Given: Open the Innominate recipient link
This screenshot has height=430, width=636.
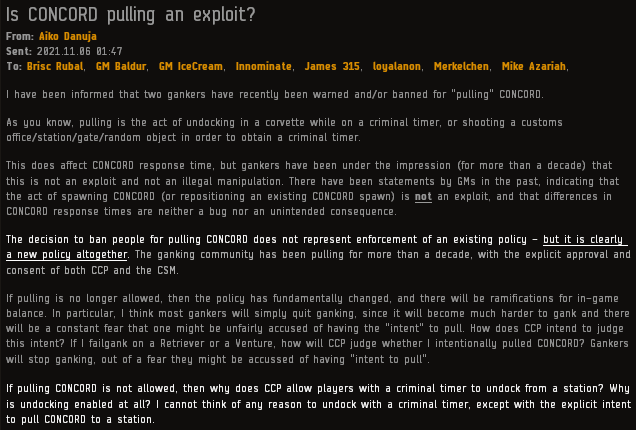Looking at the screenshot, I should pos(264,67).
